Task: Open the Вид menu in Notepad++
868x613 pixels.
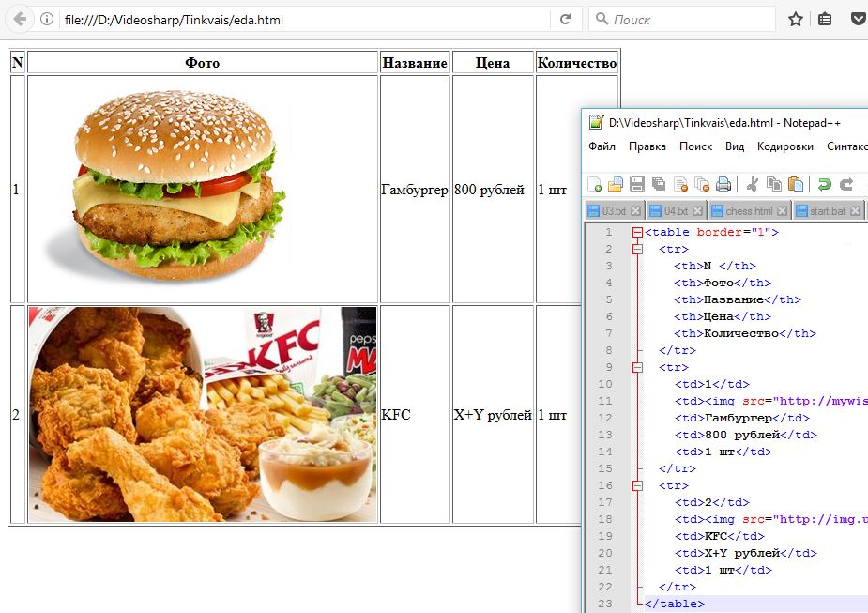Action: [x=735, y=146]
